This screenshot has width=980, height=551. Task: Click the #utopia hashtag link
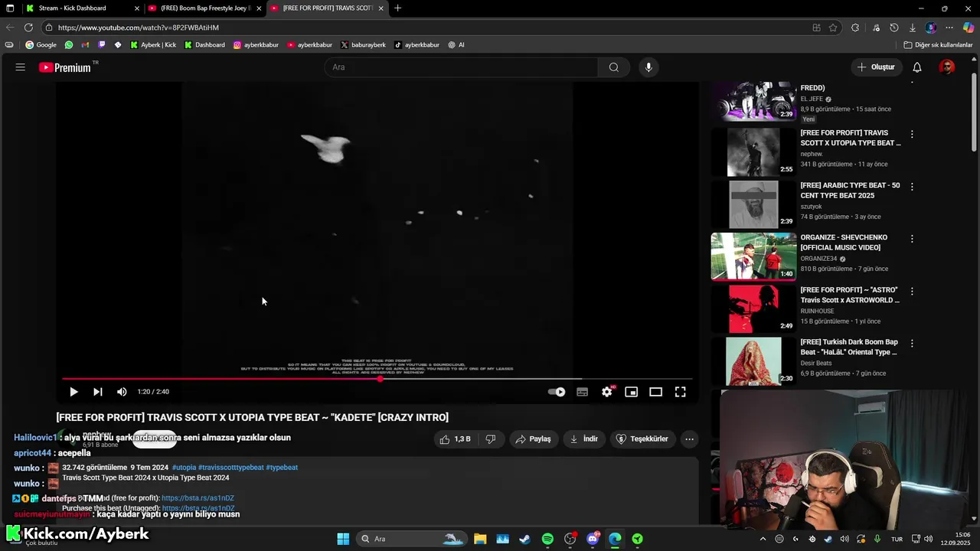pos(184,468)
